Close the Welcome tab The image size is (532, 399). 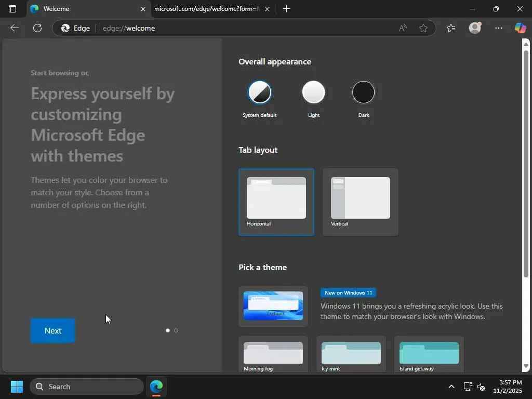(x=143, y=9)
